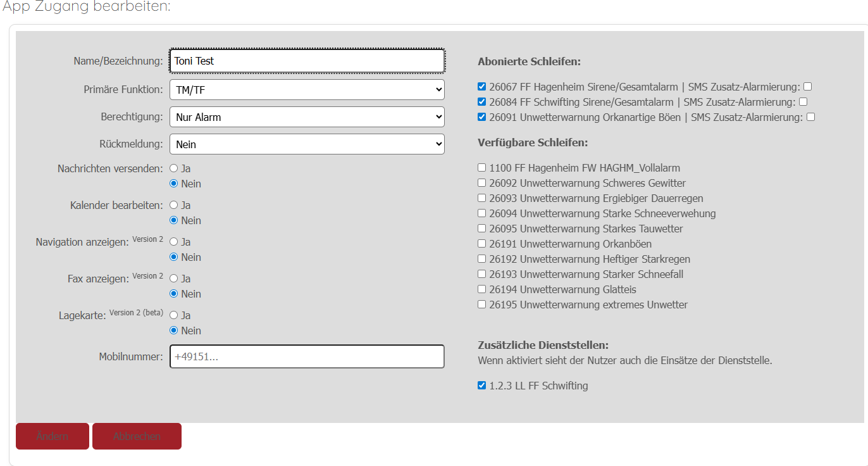Open the Rückmeldung dropdown

click(307, 144)
